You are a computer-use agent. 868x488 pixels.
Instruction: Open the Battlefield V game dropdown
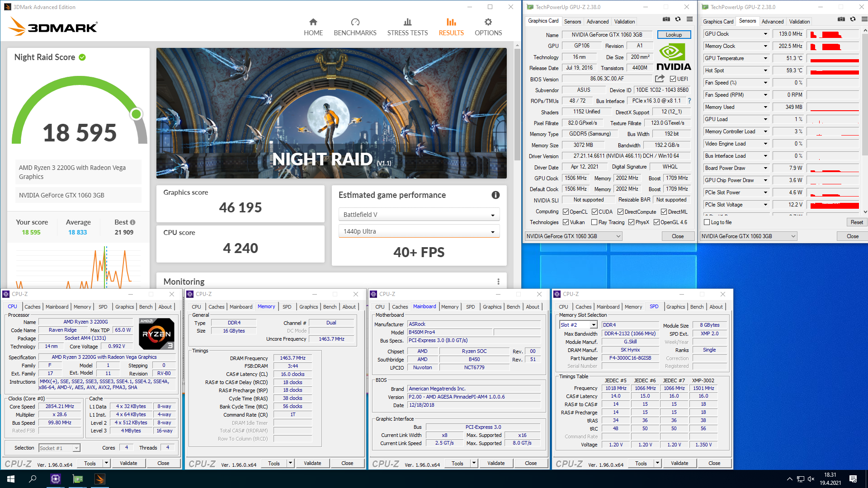419,215
